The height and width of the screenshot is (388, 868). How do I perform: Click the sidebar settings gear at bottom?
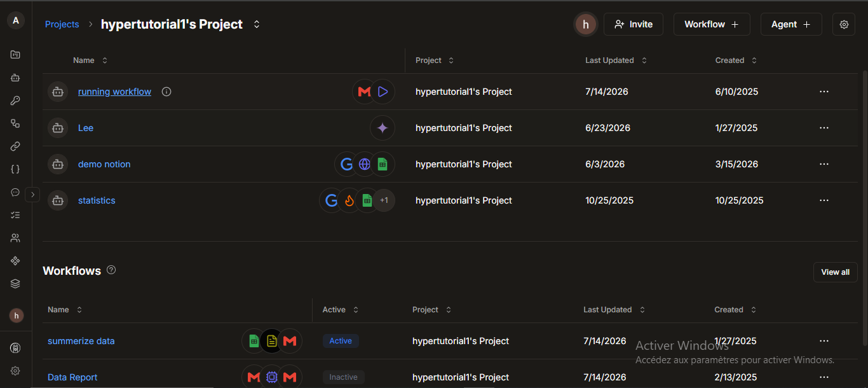[15, 371]
